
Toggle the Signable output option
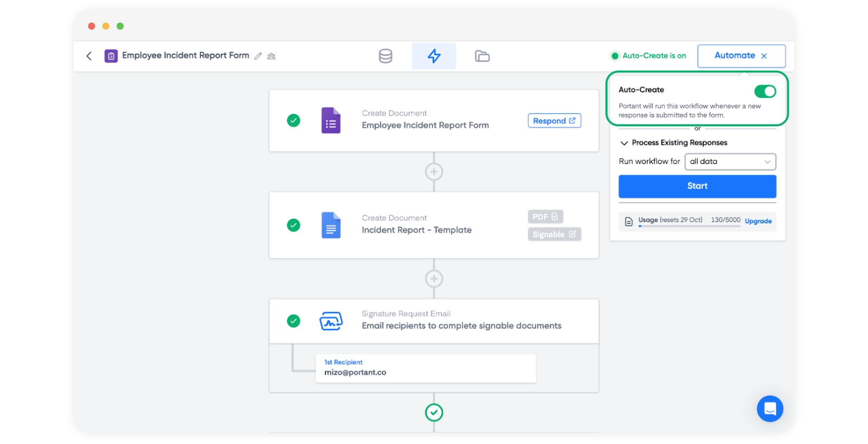click(554, 234)
